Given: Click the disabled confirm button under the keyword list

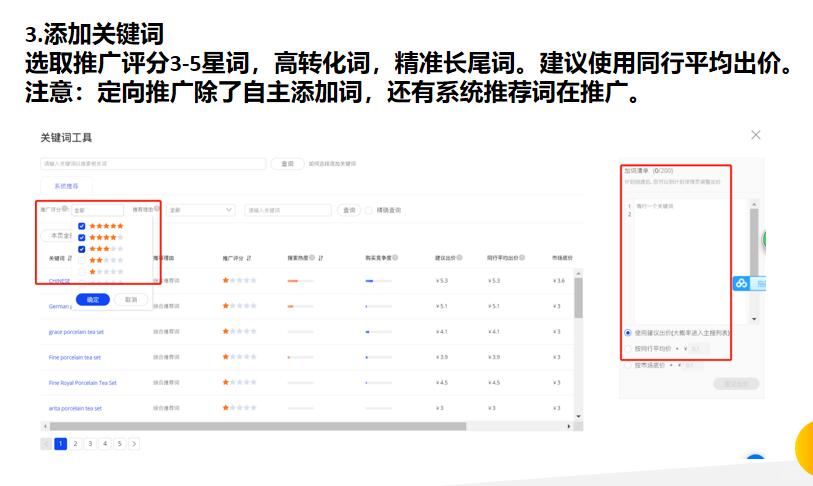Looking at the screenshot, I should [736, 383].
